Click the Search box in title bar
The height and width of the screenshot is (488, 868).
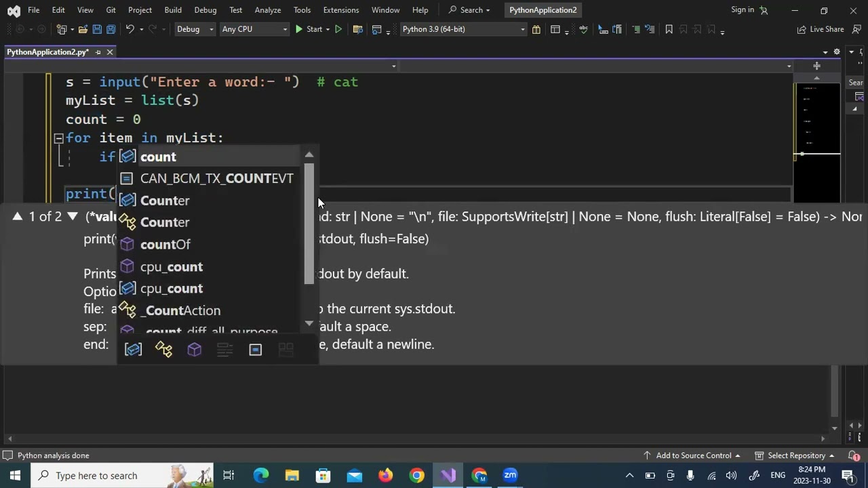(x=469, y=10)
